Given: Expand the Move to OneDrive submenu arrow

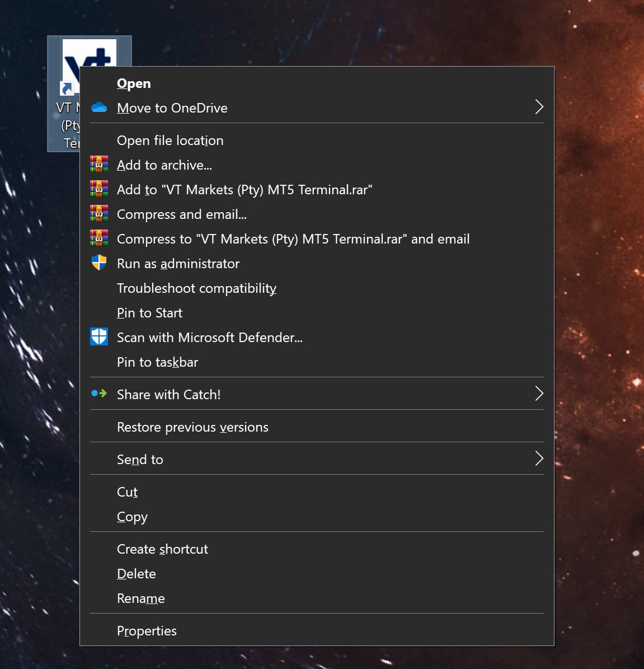Looking at the screenshot, I should (x=539, y=107).
